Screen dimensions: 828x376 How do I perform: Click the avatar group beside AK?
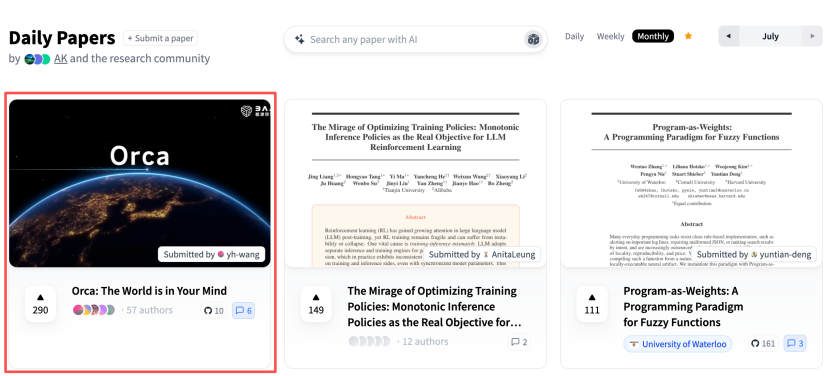click(37, 59)
